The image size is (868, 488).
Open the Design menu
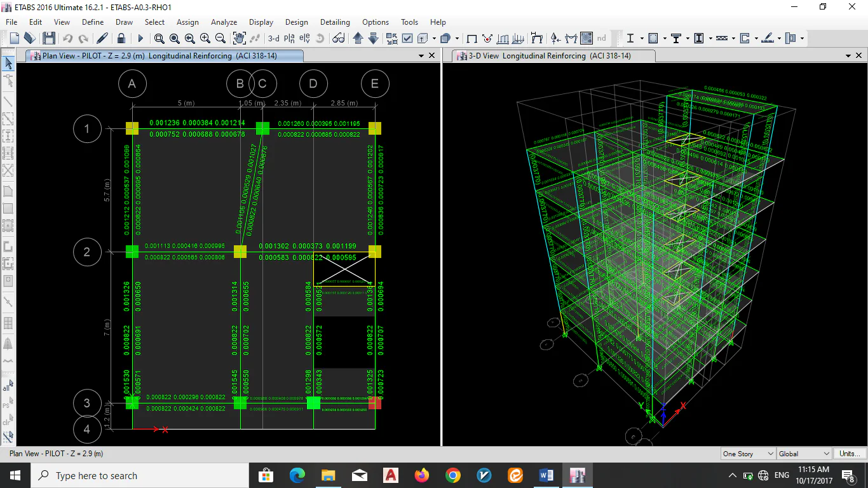[296, 22]
